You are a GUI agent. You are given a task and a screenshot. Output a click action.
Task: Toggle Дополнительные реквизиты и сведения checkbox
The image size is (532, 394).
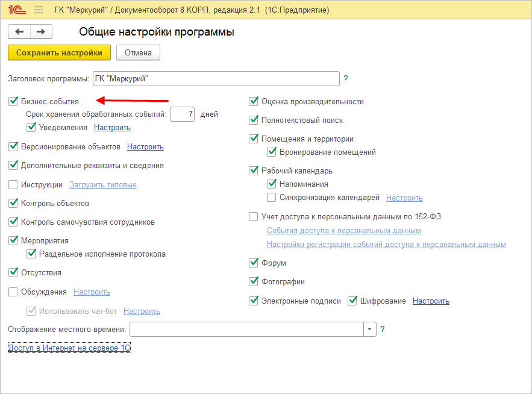click(x=13, y=165)
